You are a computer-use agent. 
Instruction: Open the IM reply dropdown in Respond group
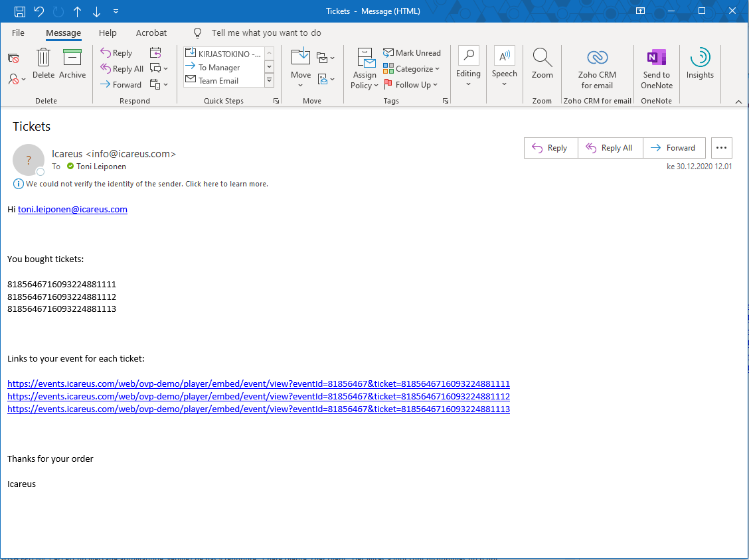tap(159, 68)
